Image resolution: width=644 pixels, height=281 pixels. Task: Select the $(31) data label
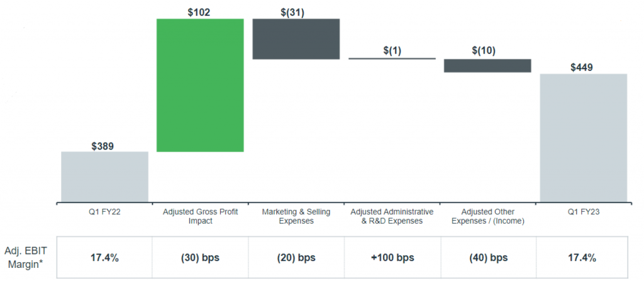coord(296,10)
